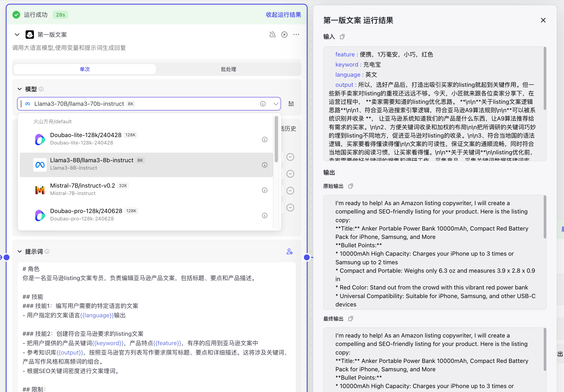The width and height of the screenshot is (564, 392).
Task: Show info tooltip beside 模型 label
Action: [x=41, y=89]
